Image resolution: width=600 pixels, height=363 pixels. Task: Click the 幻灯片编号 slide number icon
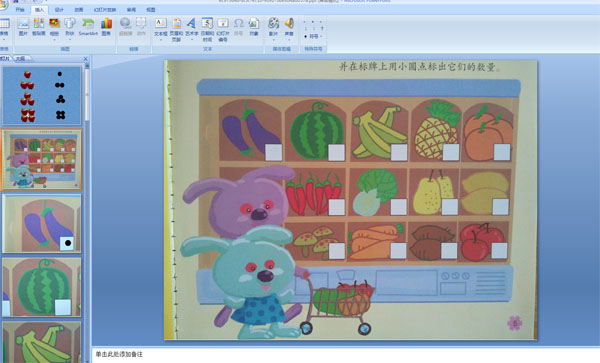[x=223, y=29]
